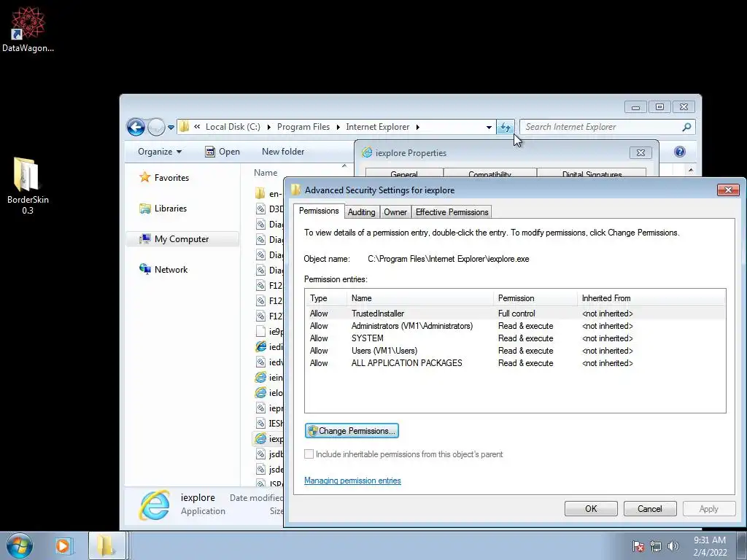The image size is (747, 560).
Task: Click Open in Explorer toolbar
Action: click(222, 152)
